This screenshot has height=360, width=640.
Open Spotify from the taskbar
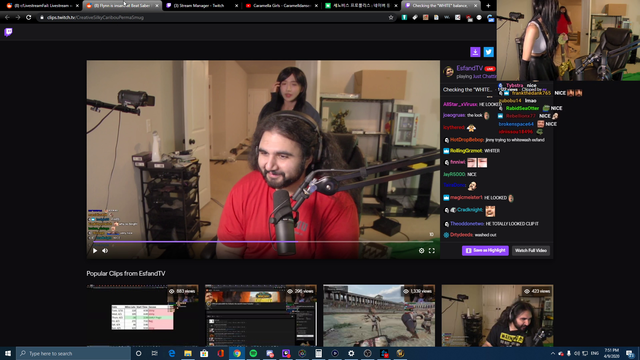(253, 353)
